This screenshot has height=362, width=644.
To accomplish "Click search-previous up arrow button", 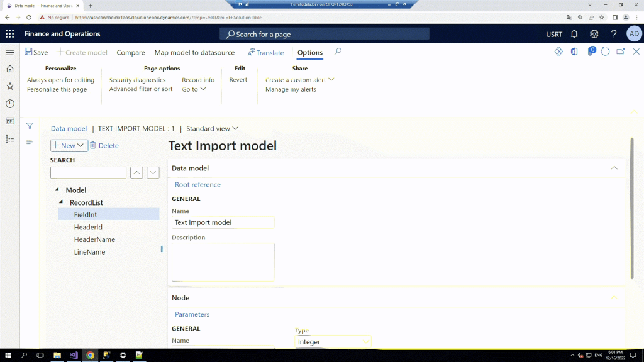I will pos(136,173).
